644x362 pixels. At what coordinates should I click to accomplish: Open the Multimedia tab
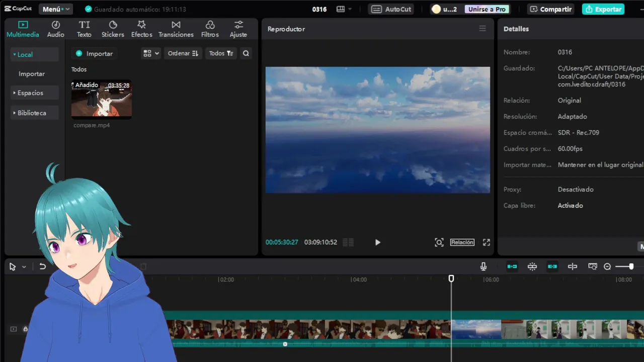click(23, 29)
